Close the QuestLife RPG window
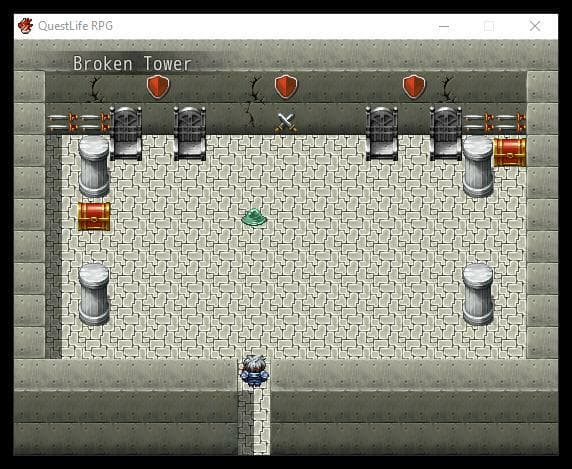Screen dimensions: 572x469 (535, 26)
